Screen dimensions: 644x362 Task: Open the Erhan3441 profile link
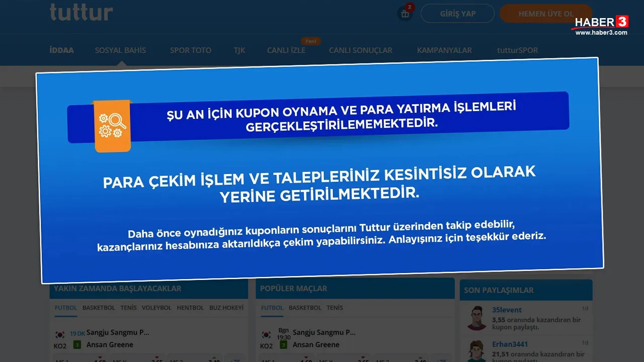coord(510,344)
